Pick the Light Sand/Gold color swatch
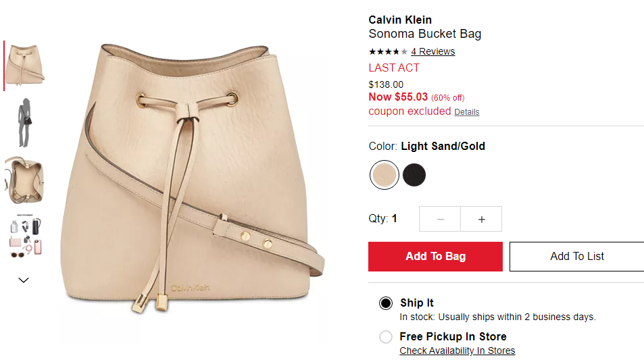This screenshot has width=644, height=364. click(384, 175)
